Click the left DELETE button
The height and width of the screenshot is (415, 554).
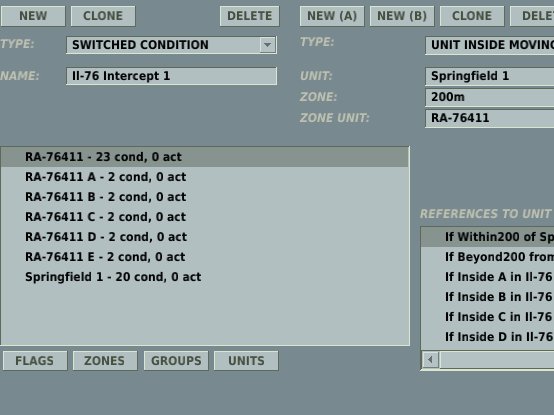tap(249, 16)
